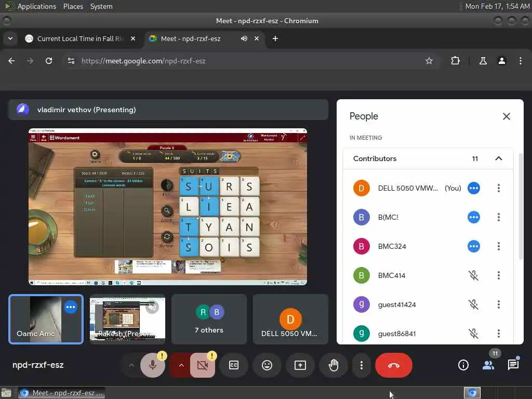Open more actions for DELL 5050 VMW
Viewport: 532px width, 399px height.
click(498, 188)
